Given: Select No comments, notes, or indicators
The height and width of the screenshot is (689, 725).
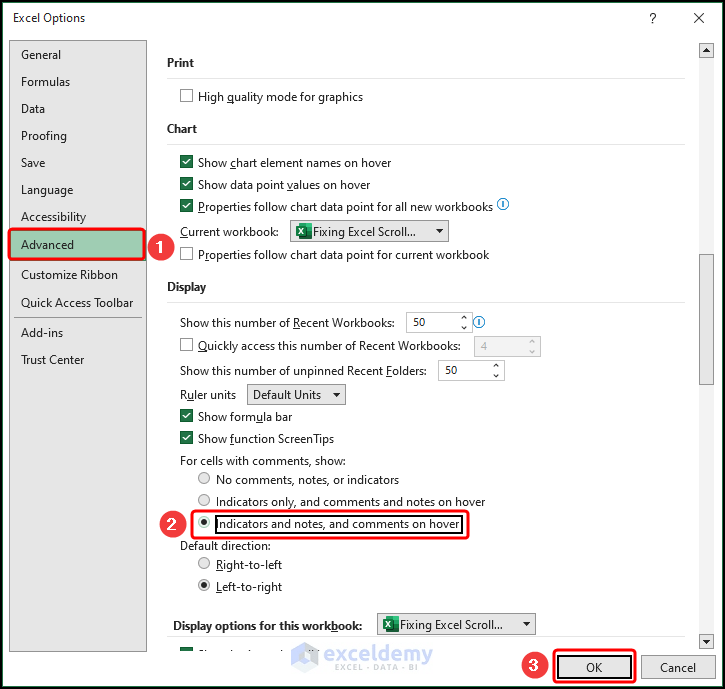Looking at the screenshot, I should (x=204, y=478).
